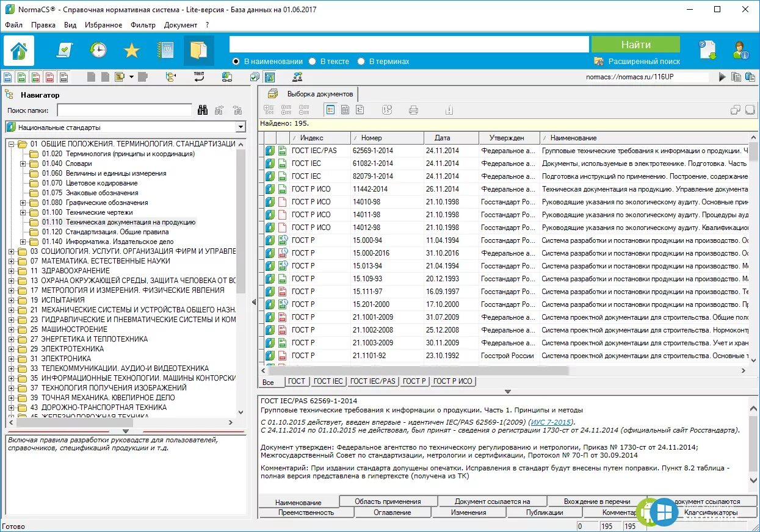Switch to the 'ГОСТ Р ИСО' tab
760x532 pixels.
[452, 381]
